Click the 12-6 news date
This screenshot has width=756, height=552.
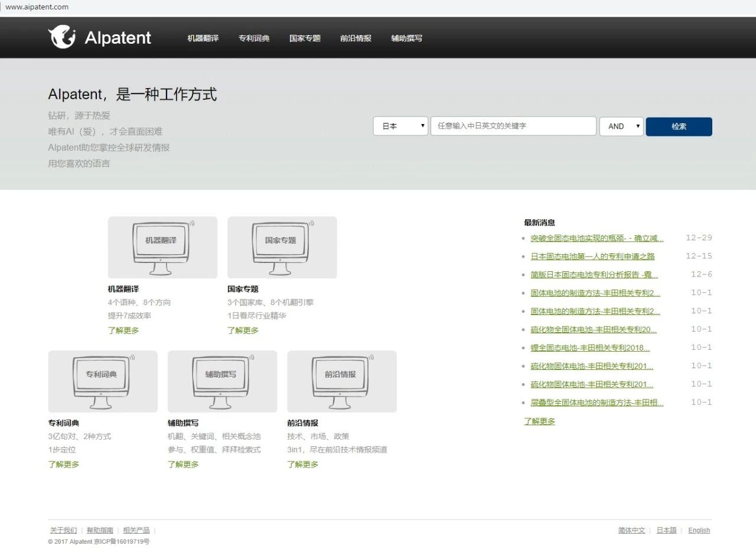click(702, 275)
